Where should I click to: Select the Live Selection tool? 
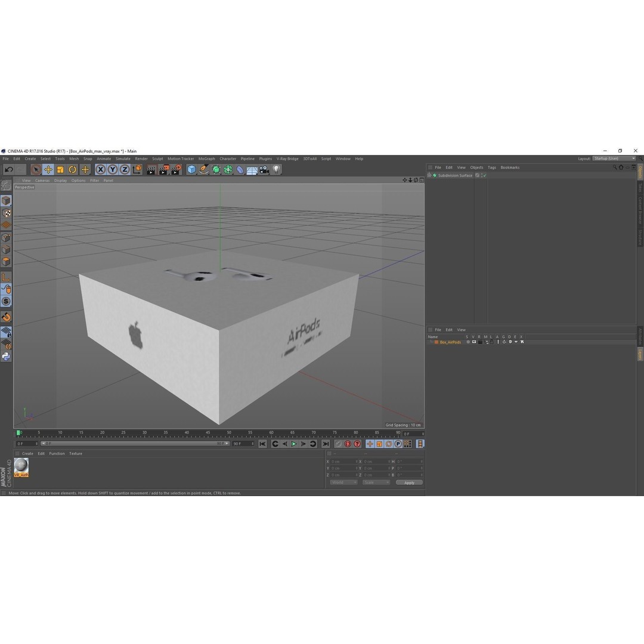[x=36, y=169]
